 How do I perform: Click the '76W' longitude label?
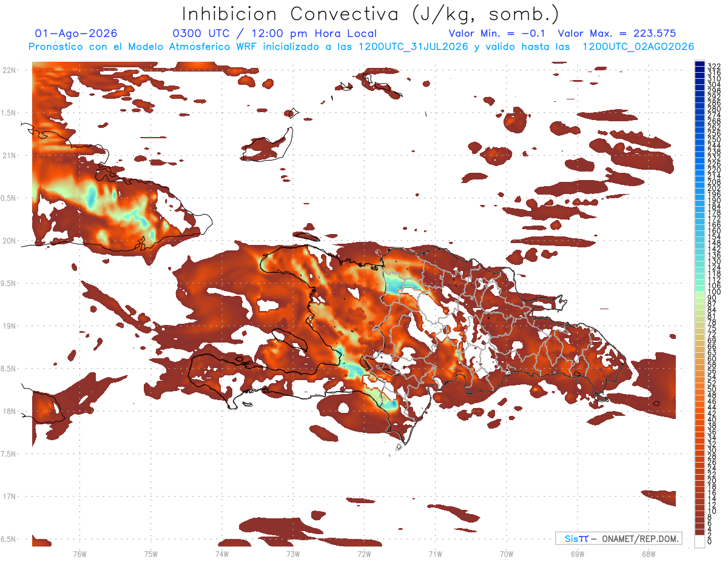coord(79,554)
